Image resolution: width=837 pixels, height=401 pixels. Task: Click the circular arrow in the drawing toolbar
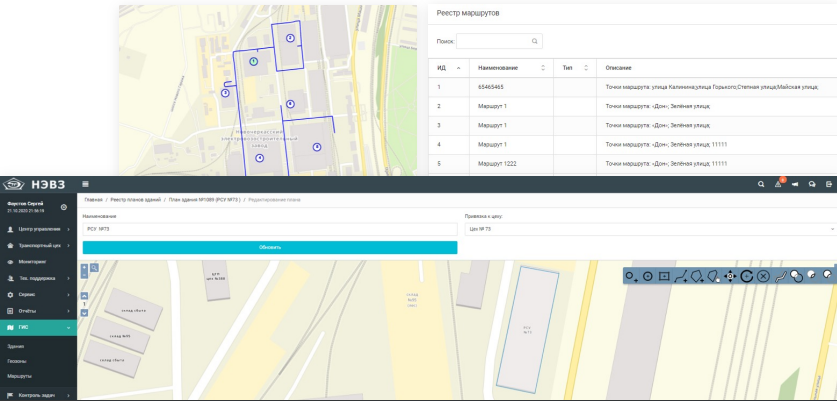(746, 275)
